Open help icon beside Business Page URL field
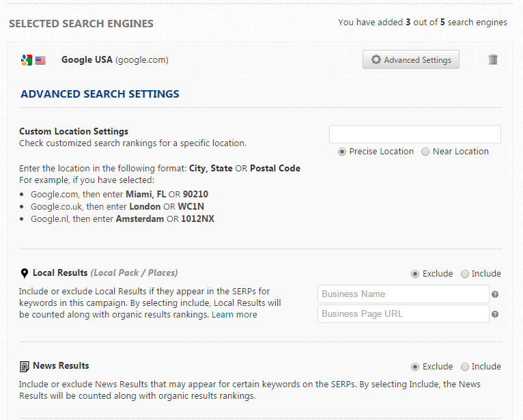This screenshot has height=420, width=523. coord(495,314)
